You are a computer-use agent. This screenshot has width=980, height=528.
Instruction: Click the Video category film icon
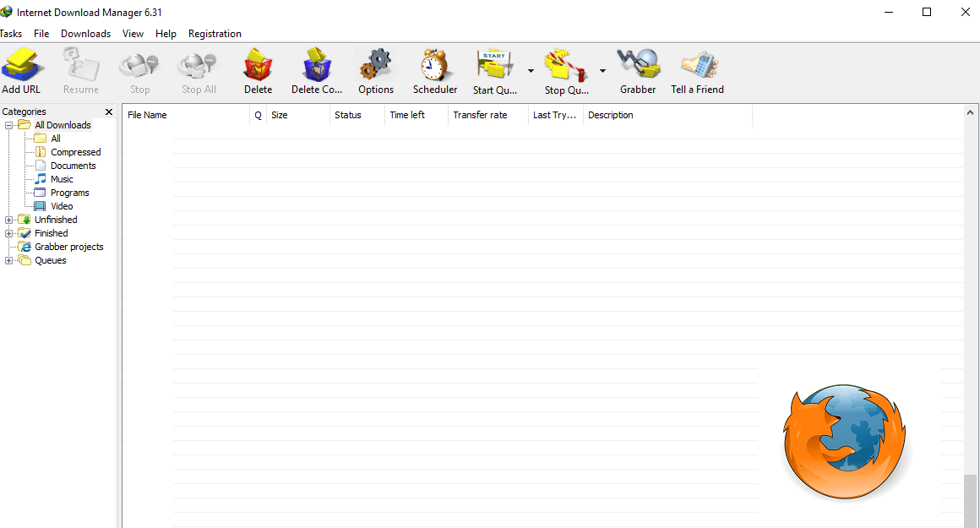(x=40, y=206)
